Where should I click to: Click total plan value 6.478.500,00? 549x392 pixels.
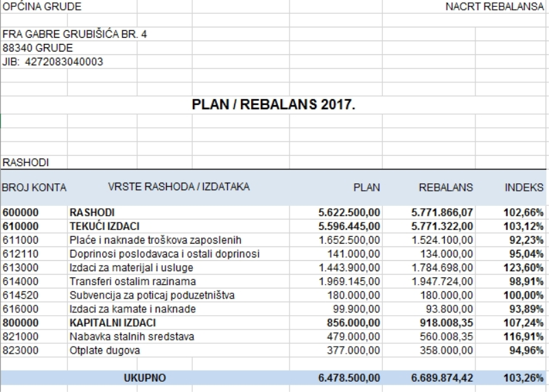tap(349, 378)
